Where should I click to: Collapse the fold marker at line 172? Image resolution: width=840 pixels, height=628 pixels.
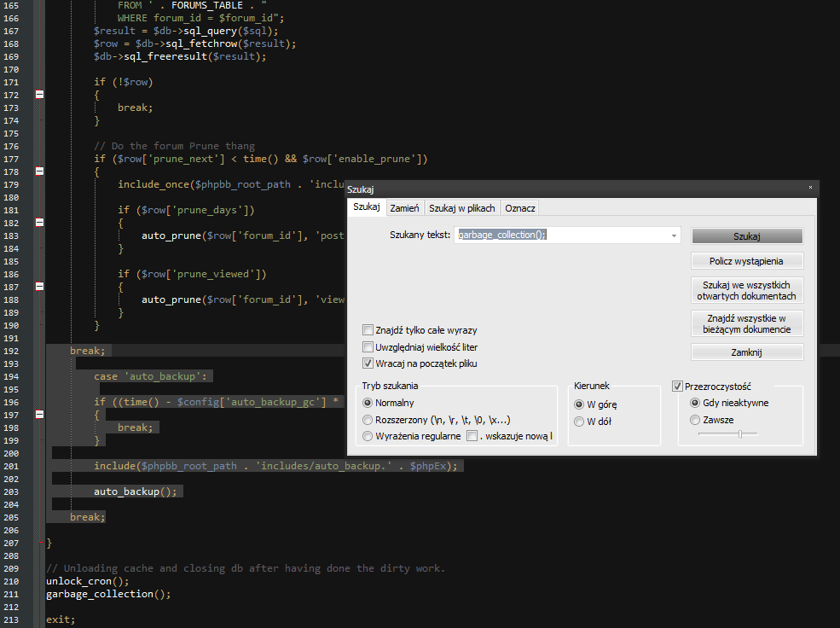pos(39,95)
